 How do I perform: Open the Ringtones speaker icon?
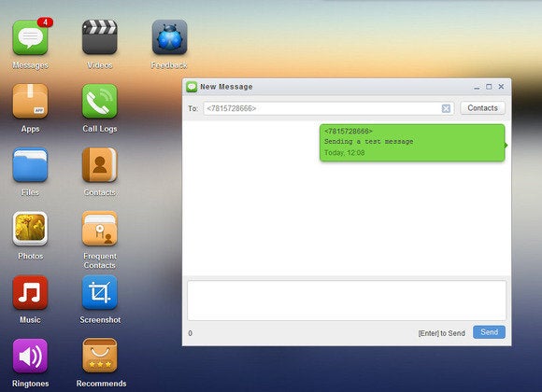[x=30, y=356]
